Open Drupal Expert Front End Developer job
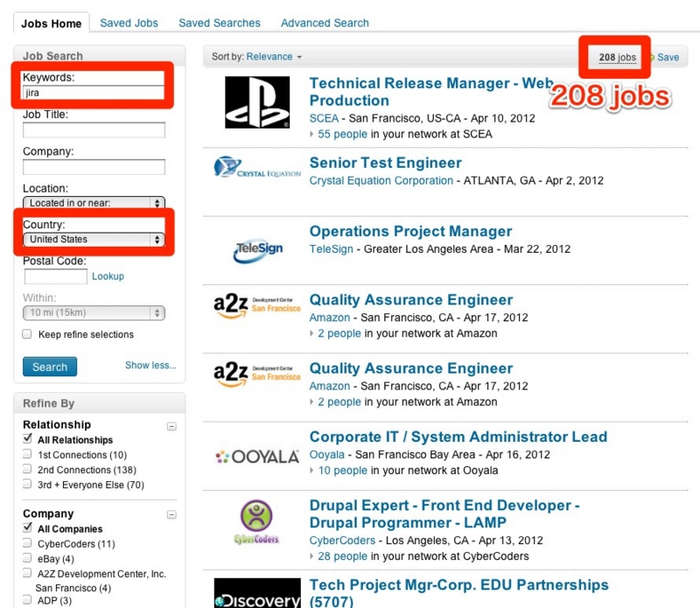The image size is (700, 608). coord(444,514)
